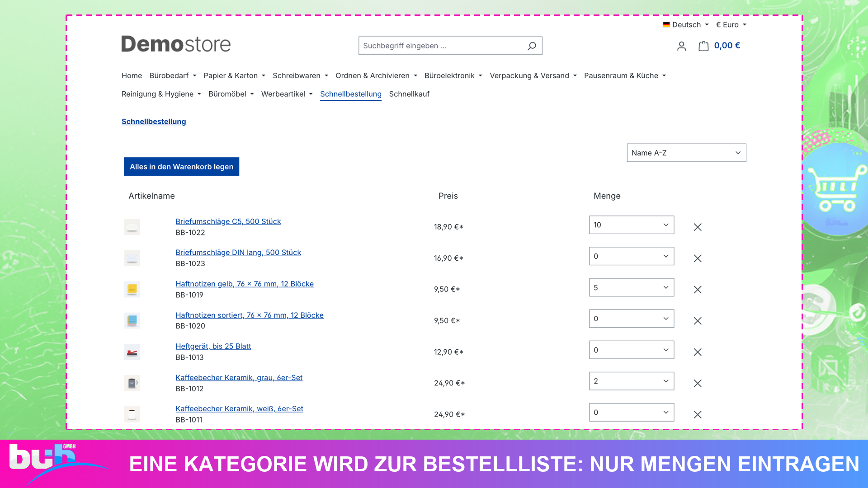Screen dimensions: 868x488
Task: Remove Heftgerät row with X
Action: tap(698, 352)
